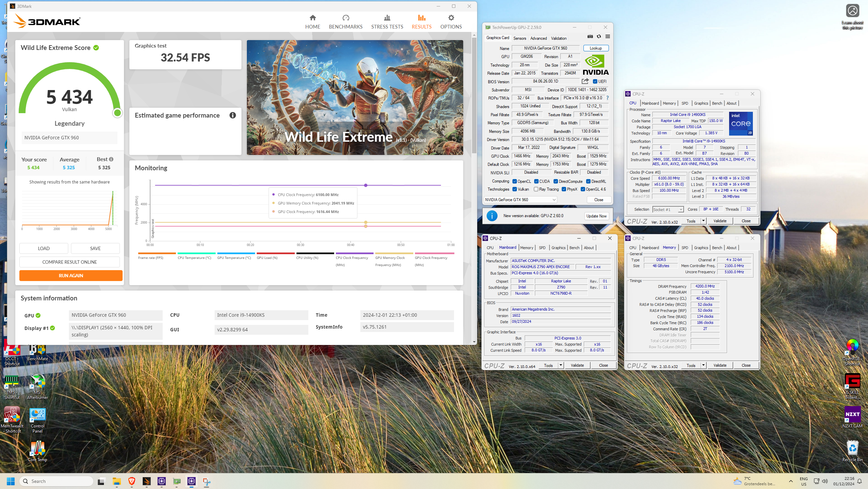868x489 pixels.
Task: Click GPU-Z BIOS share/export icon
Action: (x=585, y=81)
